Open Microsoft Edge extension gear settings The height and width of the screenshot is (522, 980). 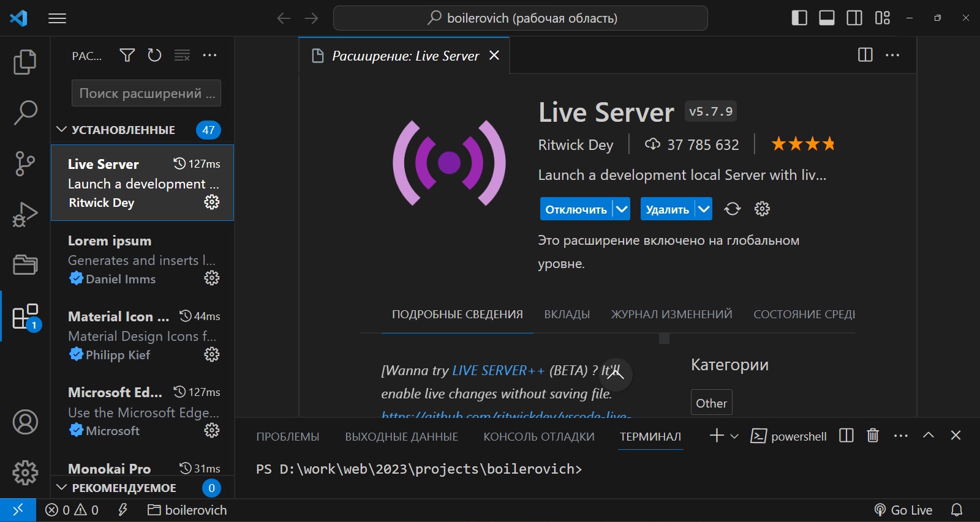[212, 430]
